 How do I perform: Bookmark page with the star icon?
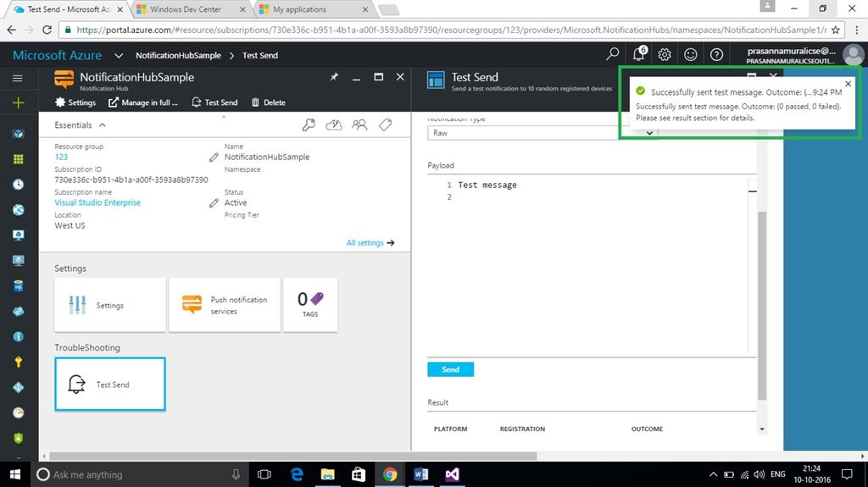(835, 30)
